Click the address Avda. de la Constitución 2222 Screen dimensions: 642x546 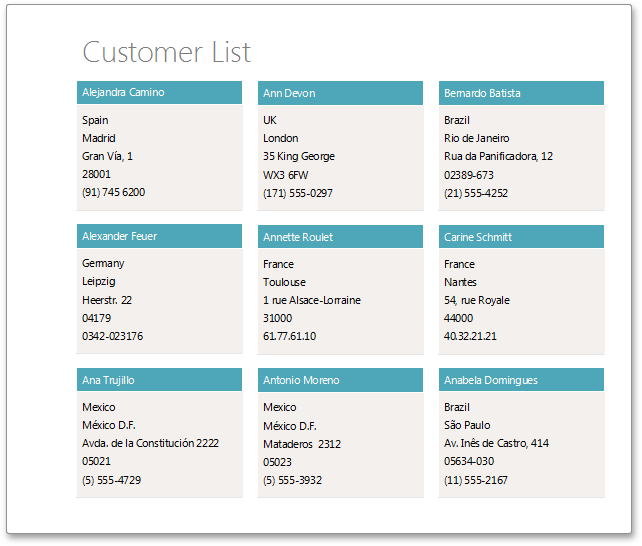tap(150, 443)
